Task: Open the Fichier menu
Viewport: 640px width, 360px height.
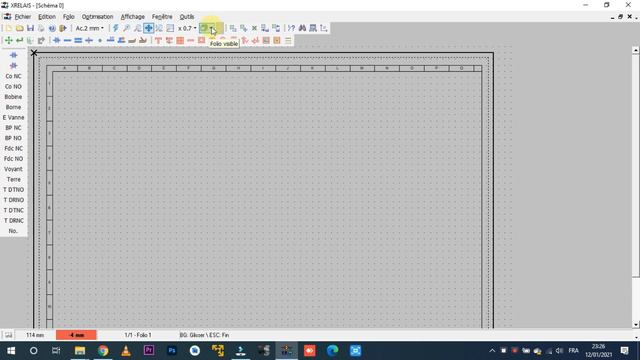Action: pos(22,17)
